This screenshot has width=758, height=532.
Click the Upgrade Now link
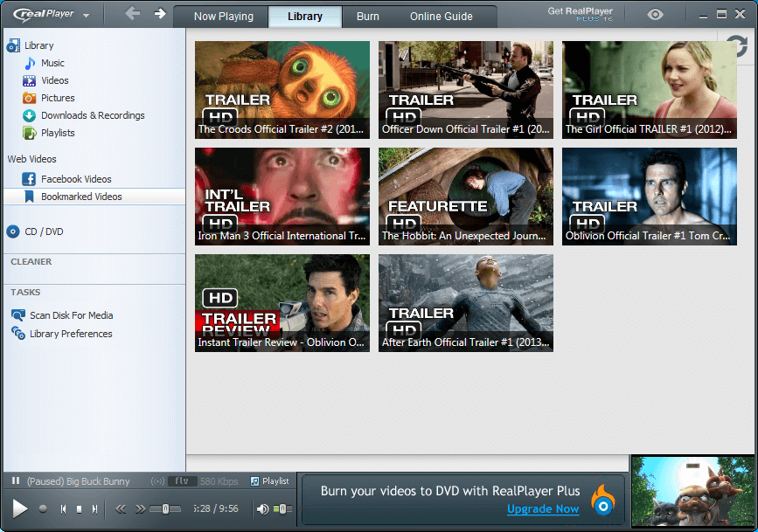tap(543, 508)
